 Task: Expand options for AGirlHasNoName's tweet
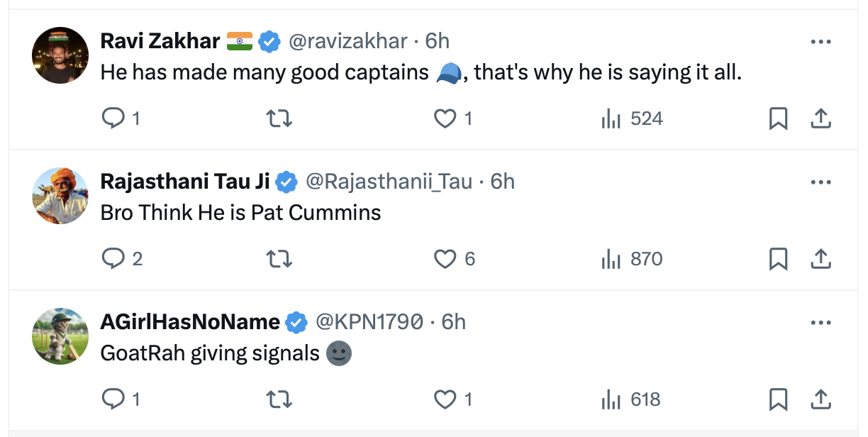click(x=820, y=323)
